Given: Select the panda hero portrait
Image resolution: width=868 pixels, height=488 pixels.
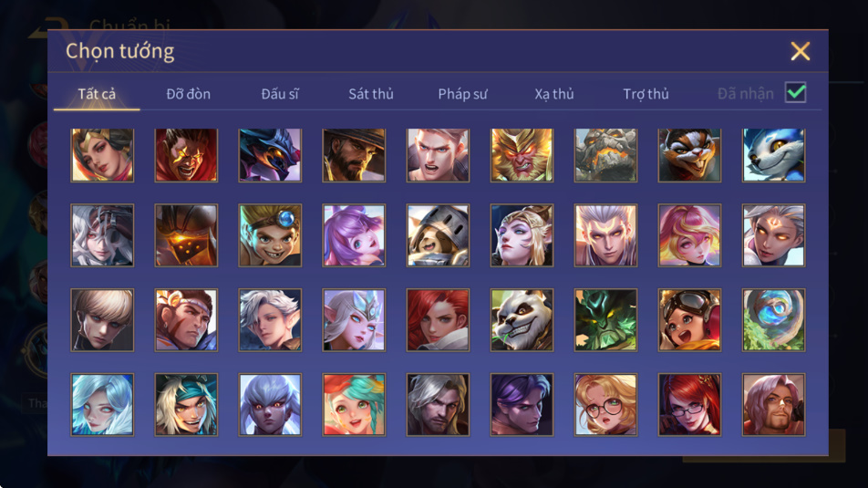Looking at the screenshot, I should pyautogui.click(x=522, y=320).
